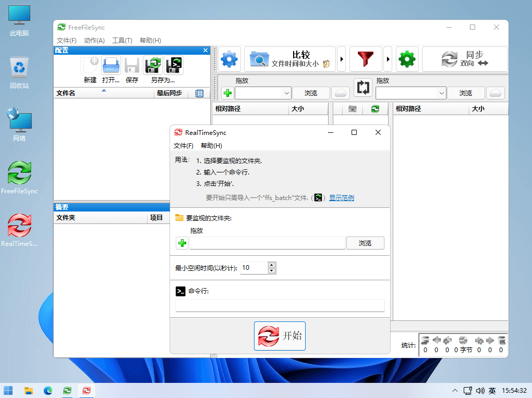Image resolution: width=532 pixels, height=398 pixels.
Task: Click right grid 大小 column header
Action: point(488,109)
